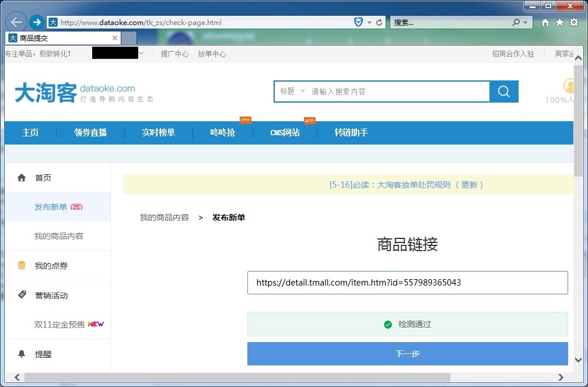Open browser settings gear icon
Image resolution: width=588 pixels, height=387 pixels.
tap(573, 23)
